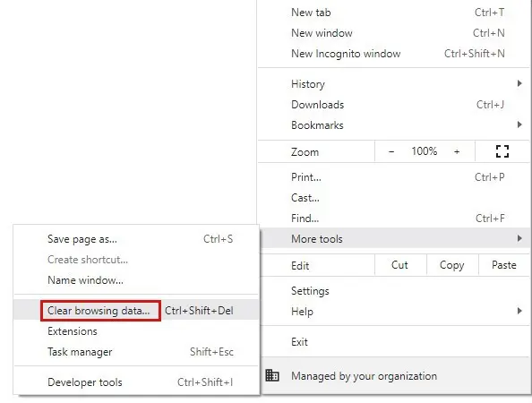The image size is (532, 403).
Task: Click the Copy button
Action: [x=452, y=265]
